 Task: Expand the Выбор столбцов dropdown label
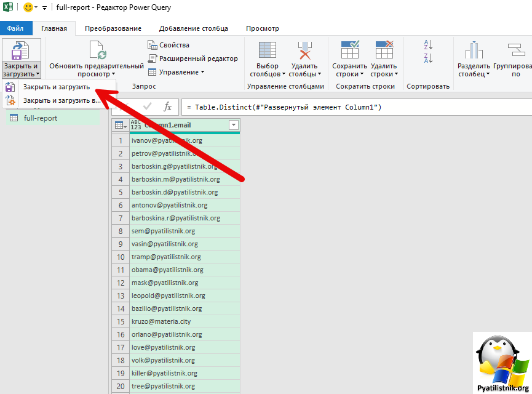[x=268, y=70]
